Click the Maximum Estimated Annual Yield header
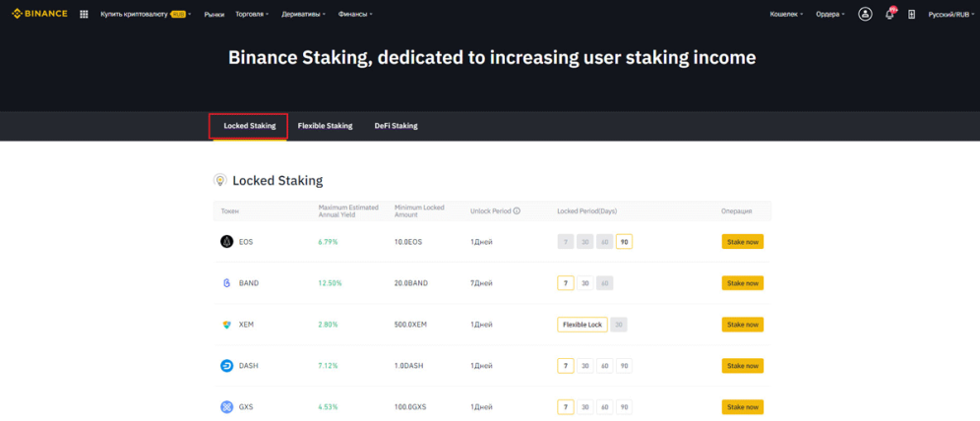 (348, 211)
